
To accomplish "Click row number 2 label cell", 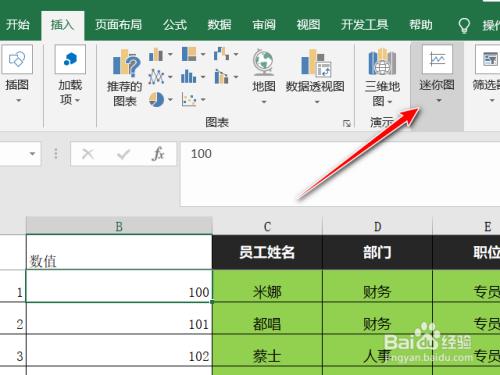I will click(13, 318).
